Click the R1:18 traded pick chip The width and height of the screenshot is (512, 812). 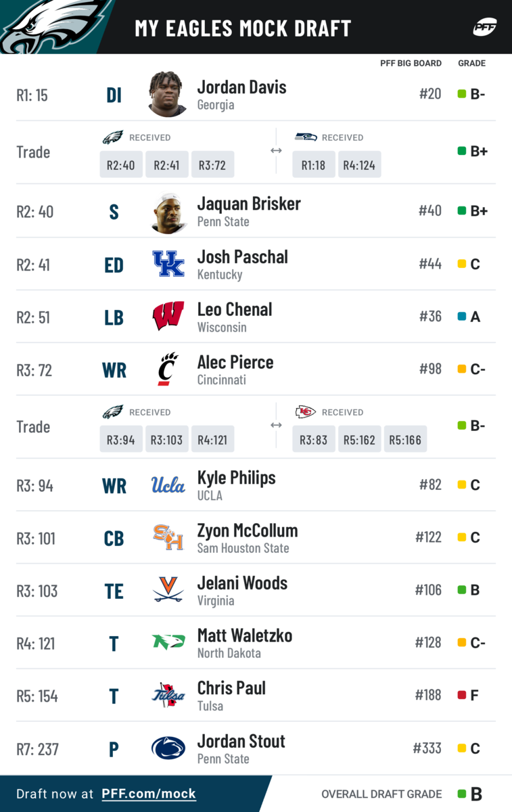point(314,164)
